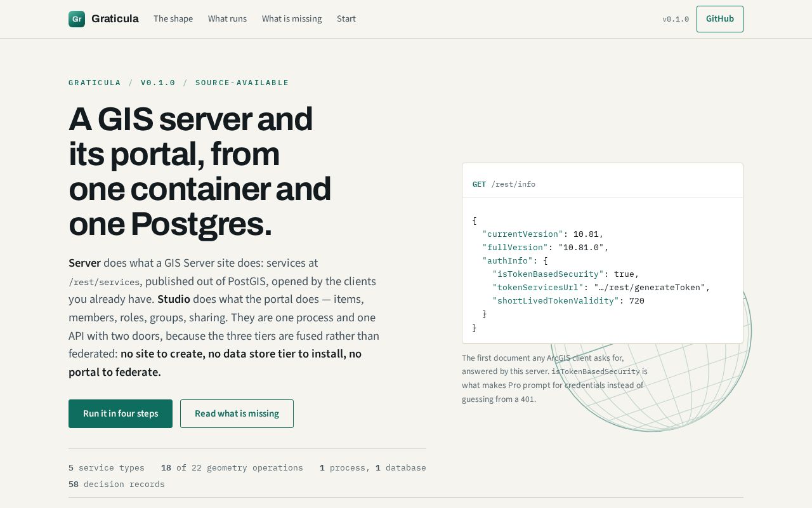Click the 5 service types stat
This screenshot has width=812, height=508.
coord(107,468)
